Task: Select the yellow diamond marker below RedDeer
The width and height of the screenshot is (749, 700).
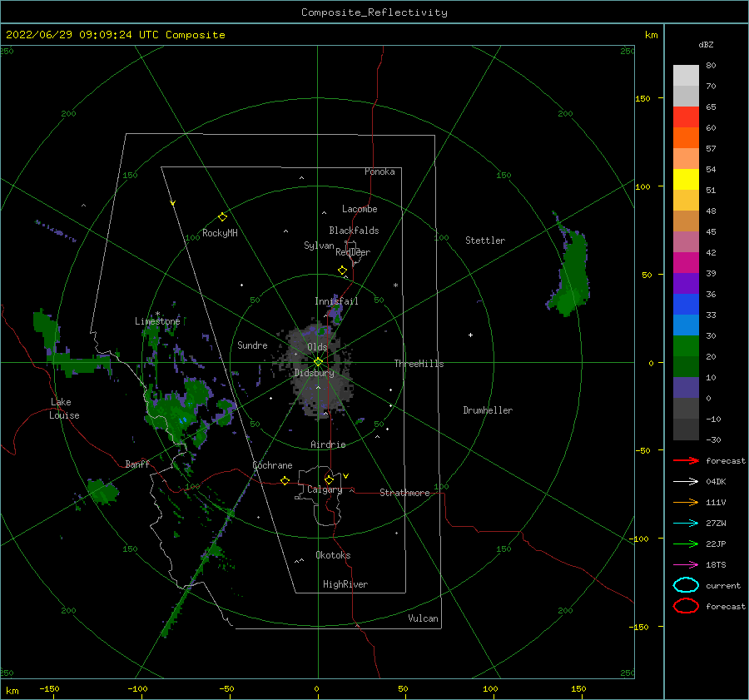Action: (x=343, y=271)
